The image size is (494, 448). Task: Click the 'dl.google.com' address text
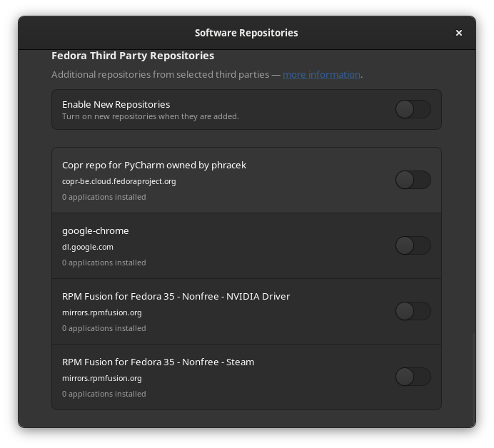[x=88, y=247]
